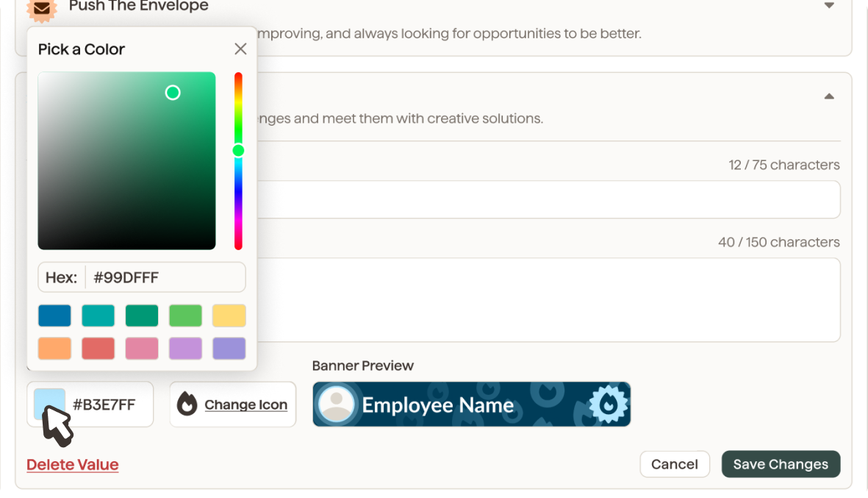Click the Hex color input field
This screenshot has height=498, width=868.
[x=165, y=277]
